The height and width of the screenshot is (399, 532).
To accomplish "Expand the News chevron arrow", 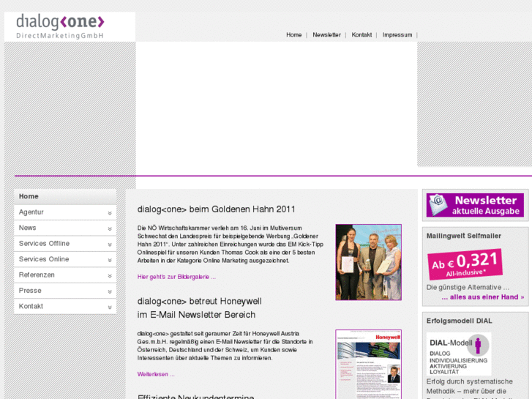I will pos(110,229).
